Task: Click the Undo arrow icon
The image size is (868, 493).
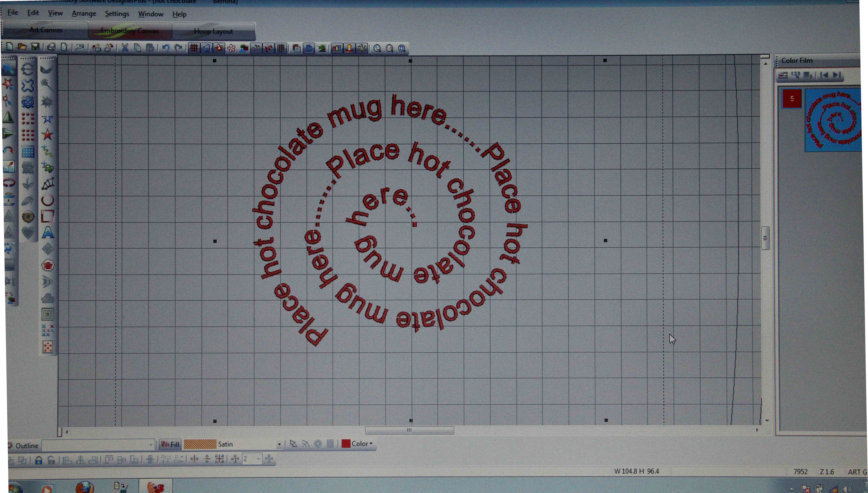Action: click(166, 48)
